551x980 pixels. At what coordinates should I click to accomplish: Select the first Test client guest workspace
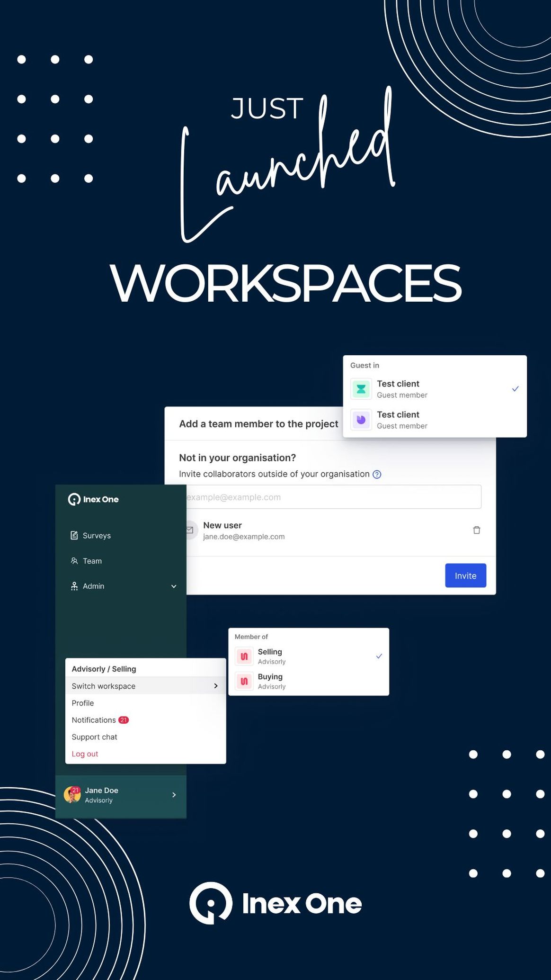click(x=435, y=389)
